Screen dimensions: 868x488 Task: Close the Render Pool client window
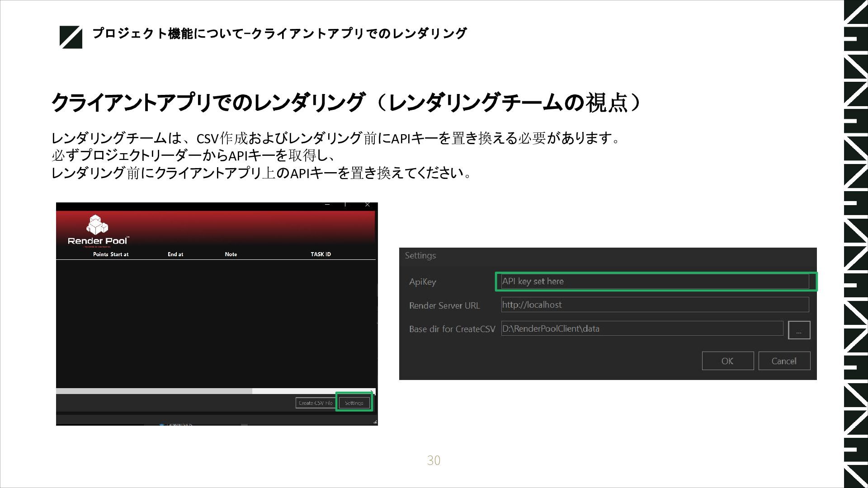[367, 205]
